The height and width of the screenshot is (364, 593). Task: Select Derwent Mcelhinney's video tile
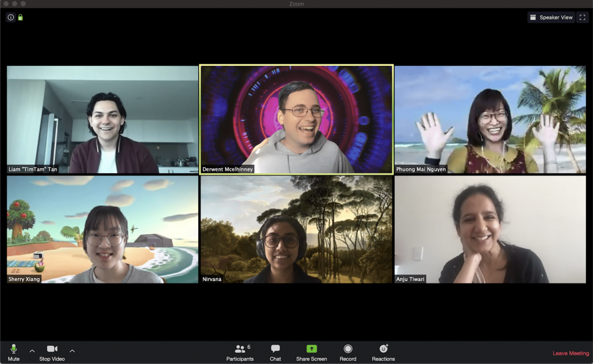[296, 119]
